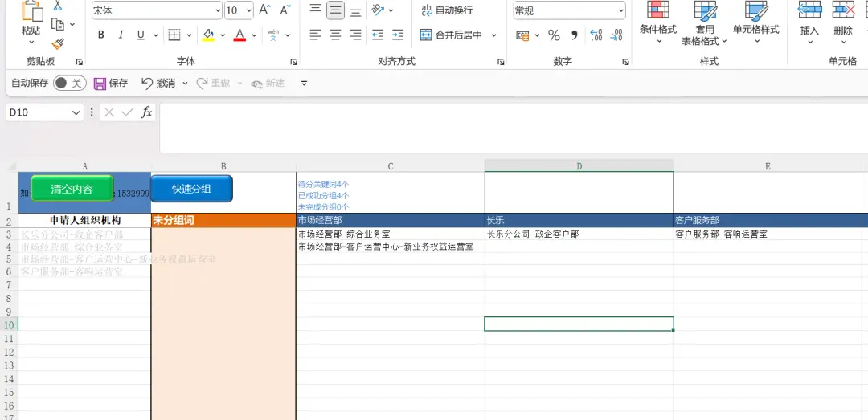This screenshot has height=420, width=868.
Task: Click the blue 快速分组 button
Action: click(191, 189)
